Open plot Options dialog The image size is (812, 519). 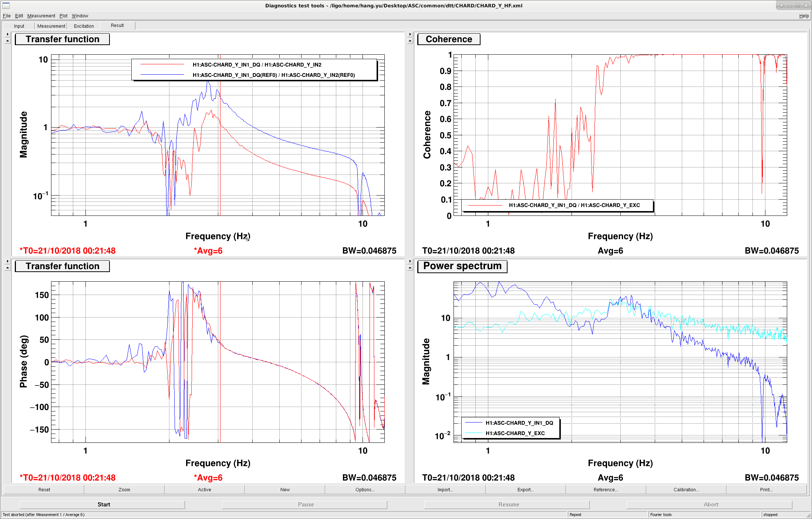365,489
